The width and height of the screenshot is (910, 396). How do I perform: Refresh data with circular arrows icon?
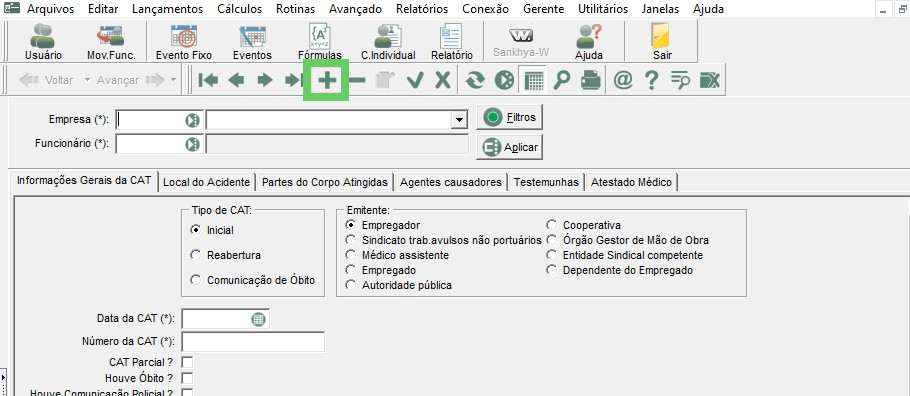(x=475, y=80)
